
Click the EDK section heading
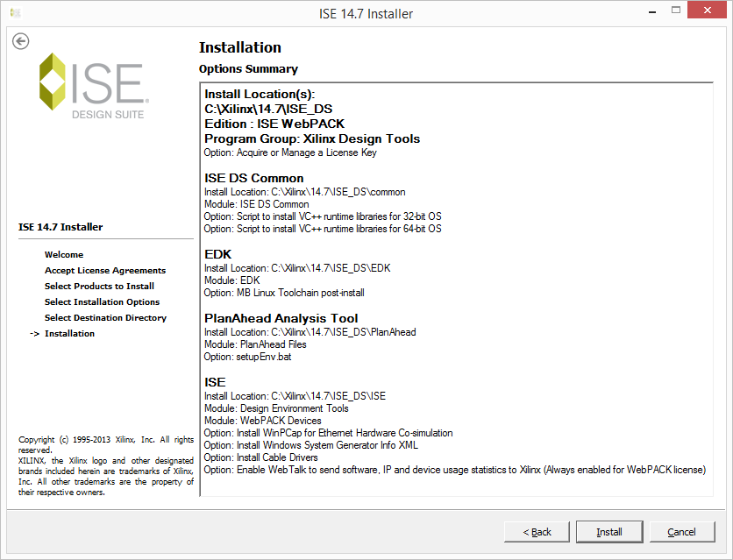point(217,254)
